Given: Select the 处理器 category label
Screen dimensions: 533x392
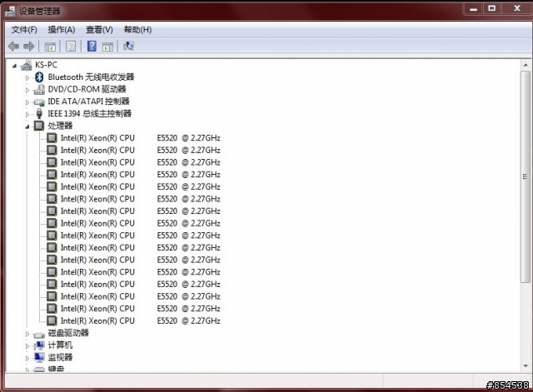Looking at the screenshot, I should [60, 126].
